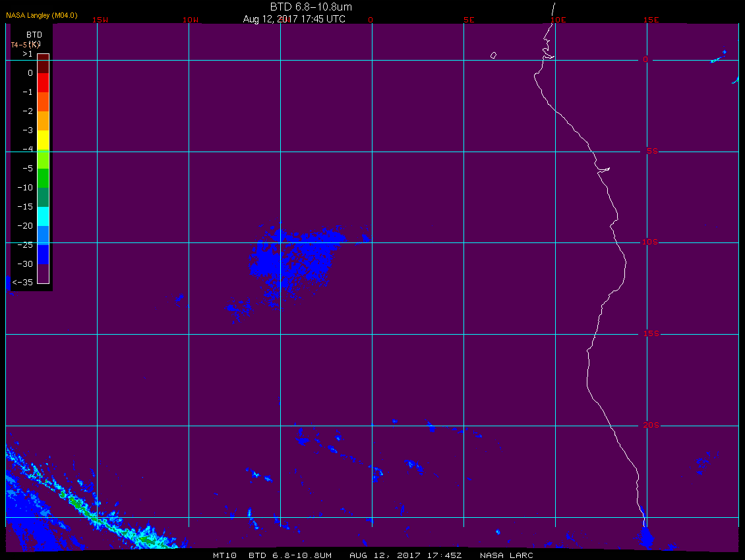Pick the dark blue legend swatch
745x560 pixels.
44,254
